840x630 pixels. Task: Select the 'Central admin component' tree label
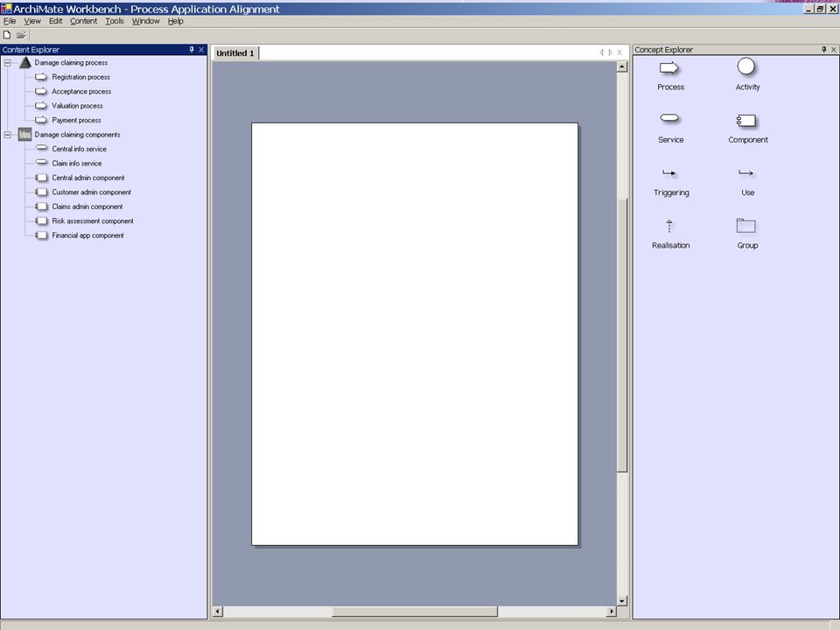tap(88, 178)
